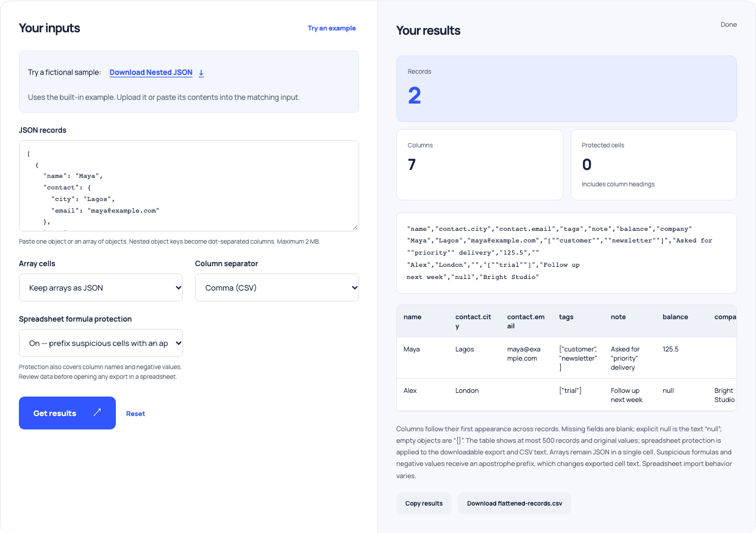Click the London cell in the table
The image size is (756, 533).
(x=474, y=395)
